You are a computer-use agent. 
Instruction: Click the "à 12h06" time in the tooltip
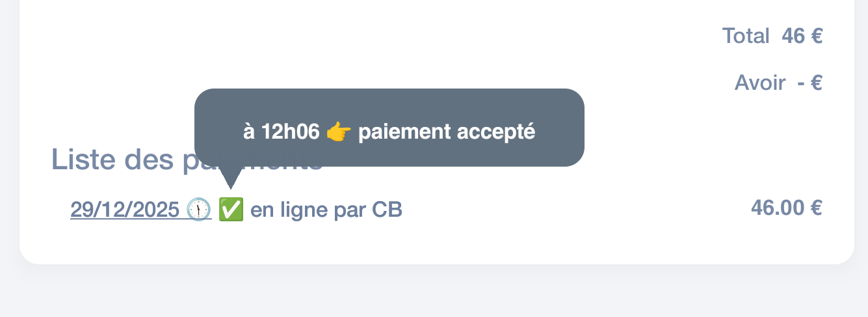tap(282, 132)
